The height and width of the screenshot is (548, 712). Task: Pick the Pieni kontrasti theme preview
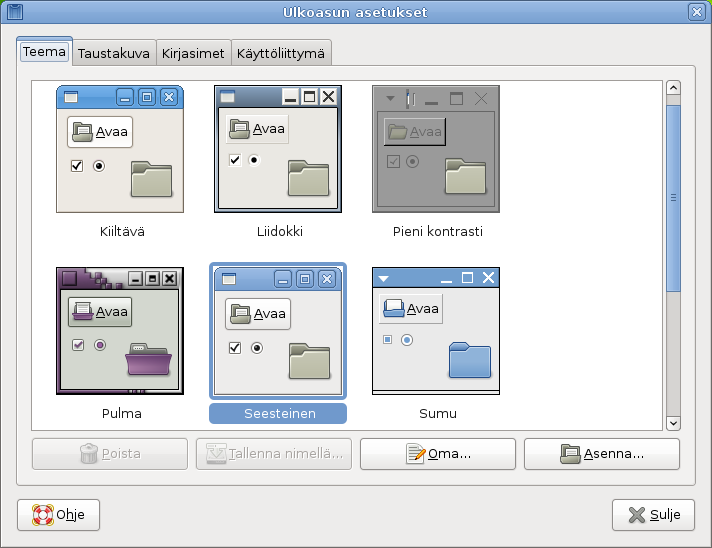[435, 149]
